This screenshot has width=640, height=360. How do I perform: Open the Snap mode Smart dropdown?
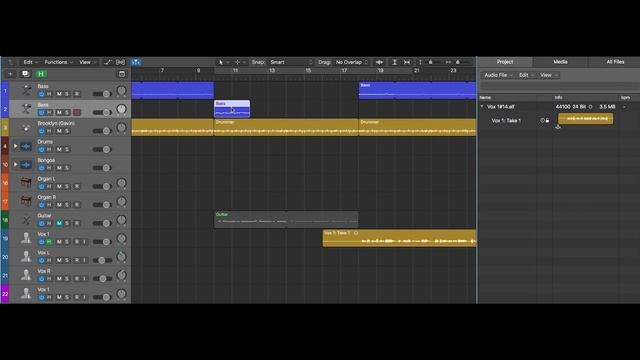pyautogui.click(x=291, y=62)
